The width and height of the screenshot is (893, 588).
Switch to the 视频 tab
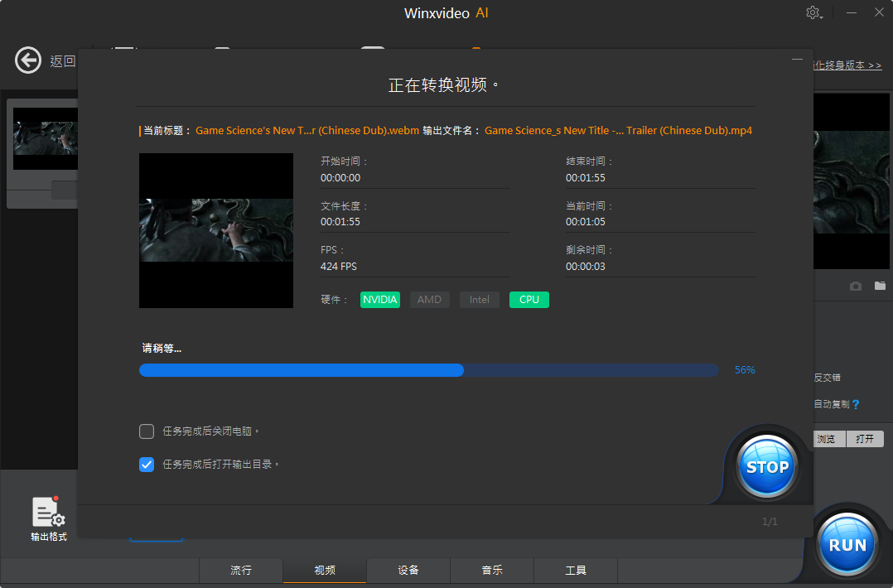(x=325, y=571)
